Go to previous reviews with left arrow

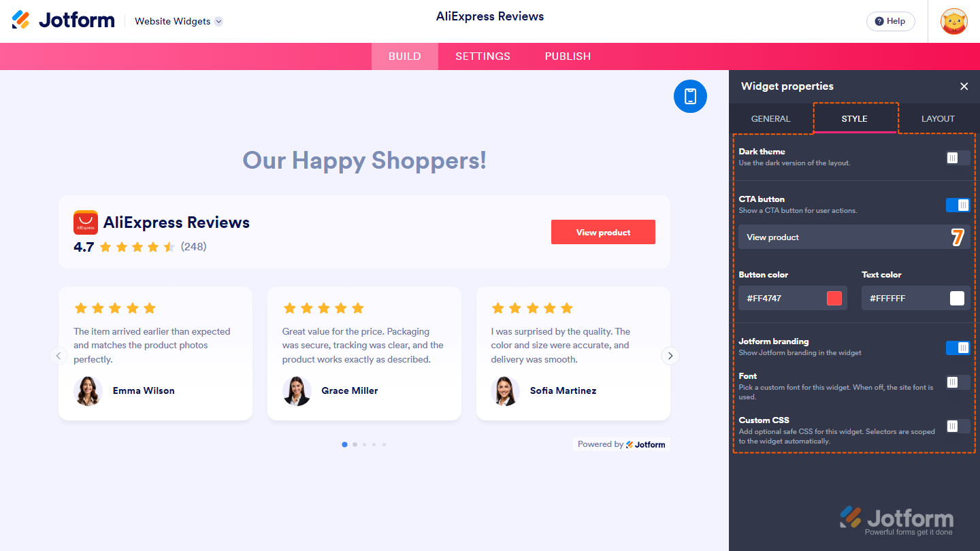(x=59, y=356)
